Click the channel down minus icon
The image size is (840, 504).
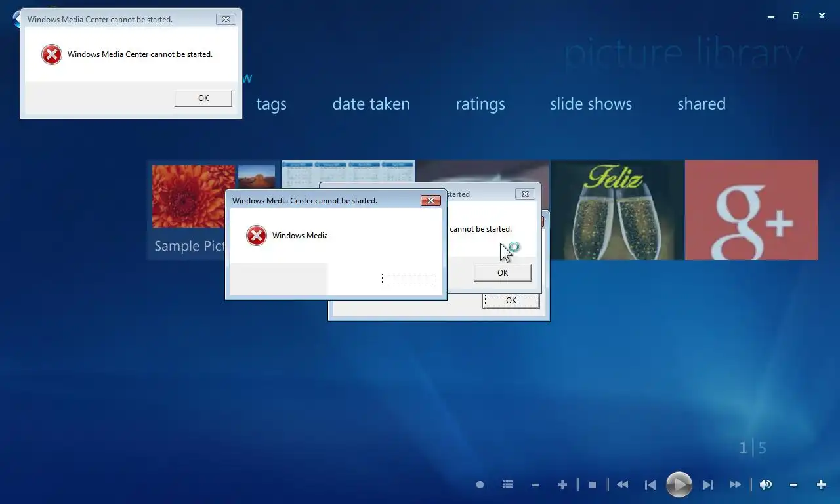[x=535, y=485]
